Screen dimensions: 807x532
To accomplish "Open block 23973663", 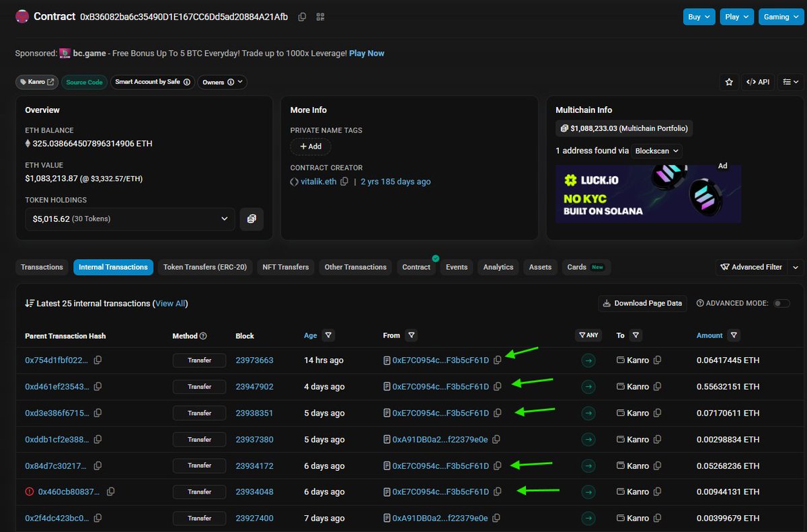I will [x=254, y=360].
